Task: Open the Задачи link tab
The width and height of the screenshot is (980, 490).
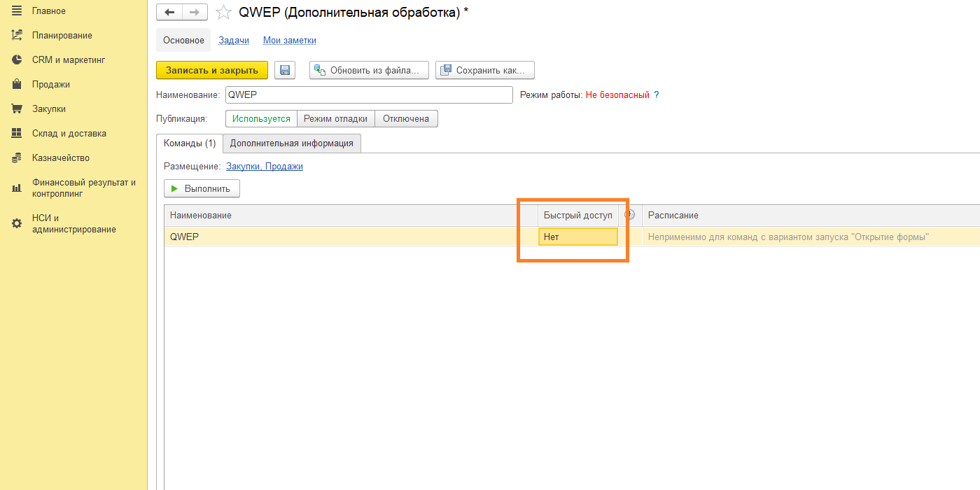Action: click(x=234, y=41)
